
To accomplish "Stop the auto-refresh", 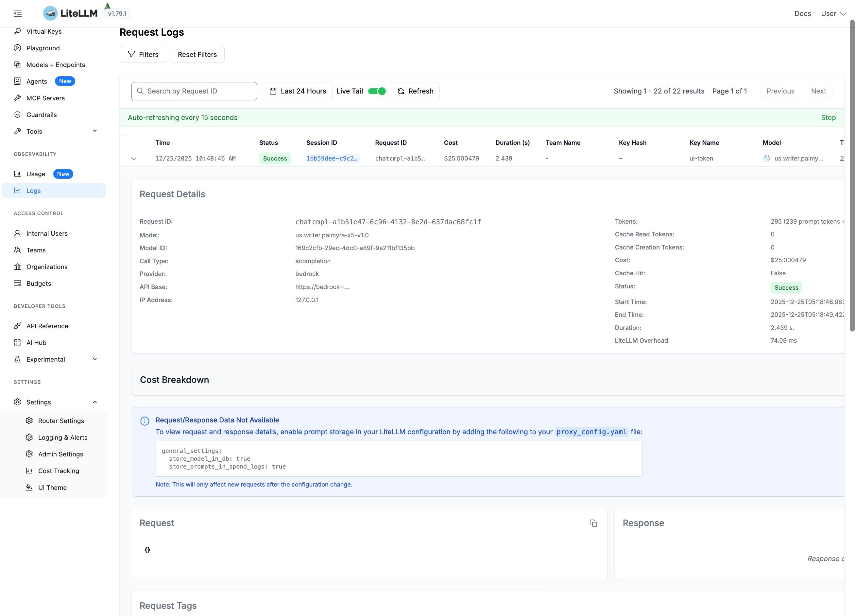I will pyautogui.click(x=828, y=117).
